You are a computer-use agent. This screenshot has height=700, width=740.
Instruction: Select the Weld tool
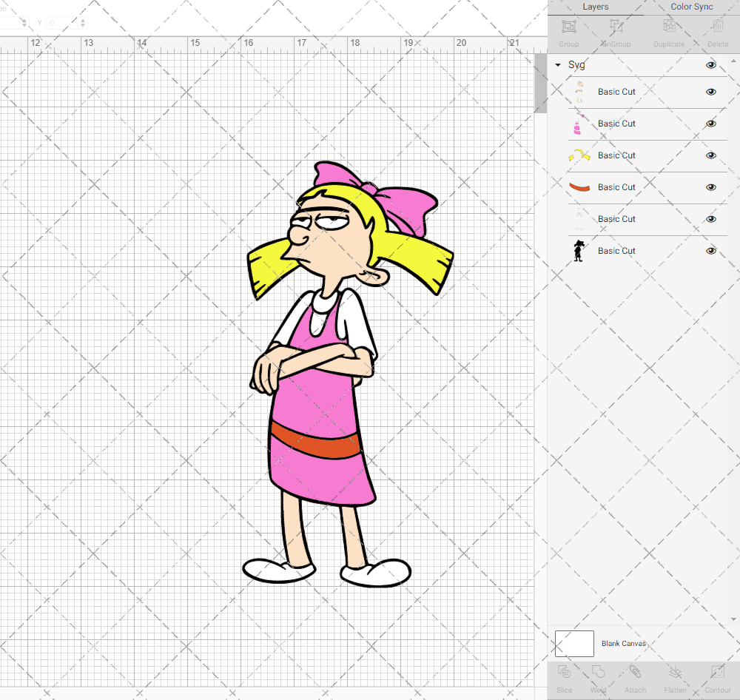pyautogui.click(x=598, y=672)
